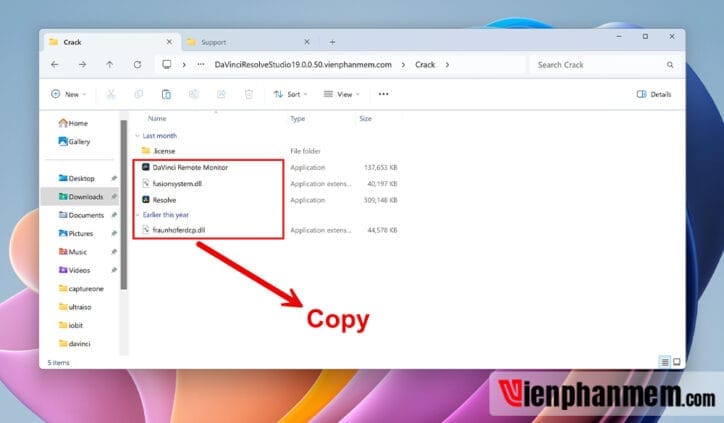This screenshot has height=423, width=724.
Task: Toggle the Details pane
Action: 654,94
